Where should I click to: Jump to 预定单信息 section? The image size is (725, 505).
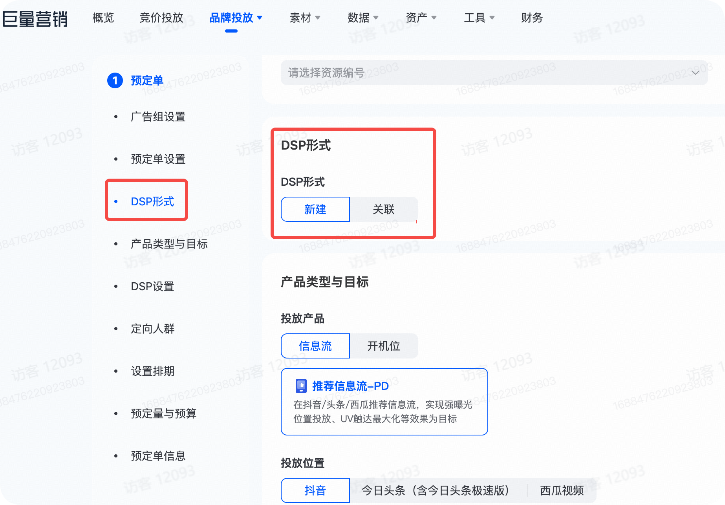158,456
